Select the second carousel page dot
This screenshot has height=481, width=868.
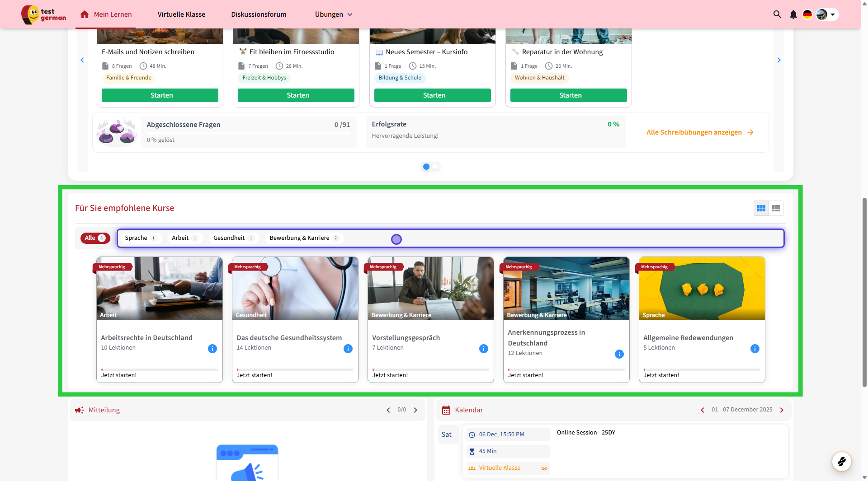tap(435, 167)
